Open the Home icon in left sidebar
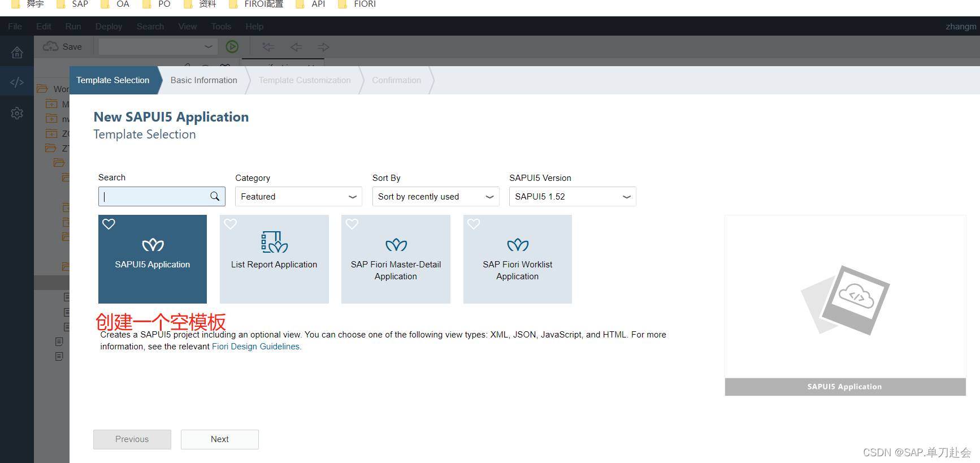Screen dimensions: 980x463 coord(17,53)
